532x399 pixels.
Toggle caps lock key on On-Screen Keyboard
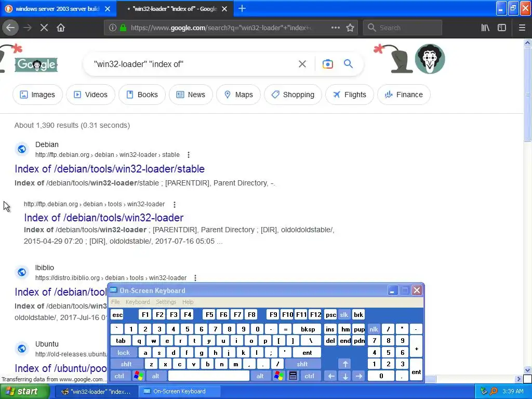(x=124, y=353)
